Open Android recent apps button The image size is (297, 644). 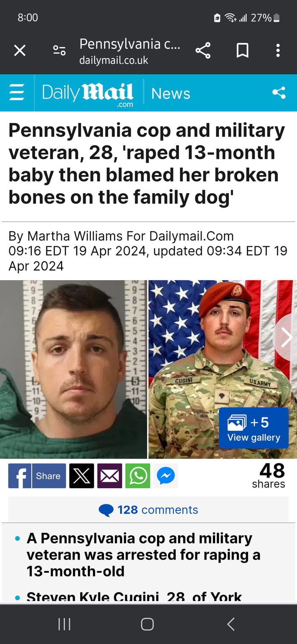(x=64, y=624)
